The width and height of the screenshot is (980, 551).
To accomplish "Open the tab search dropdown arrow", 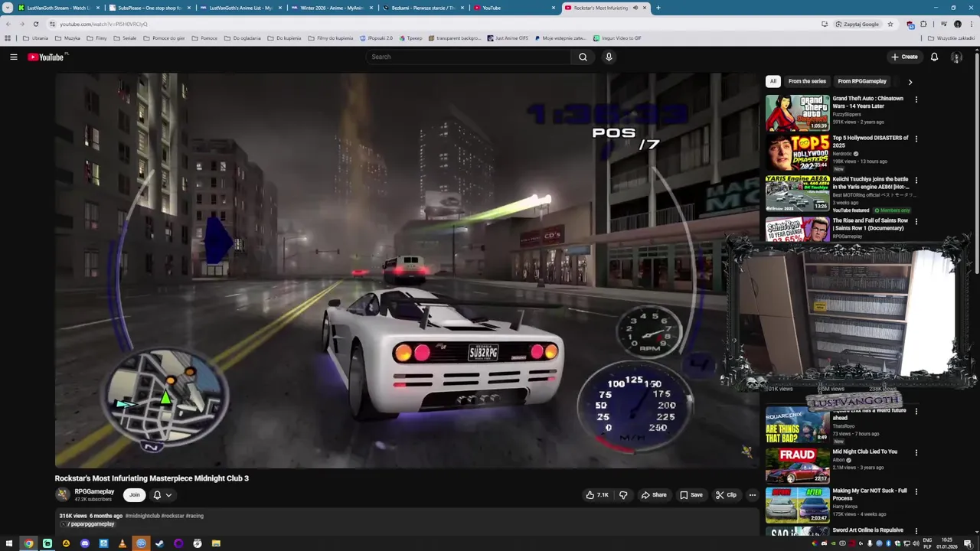I will click(8, 8).
